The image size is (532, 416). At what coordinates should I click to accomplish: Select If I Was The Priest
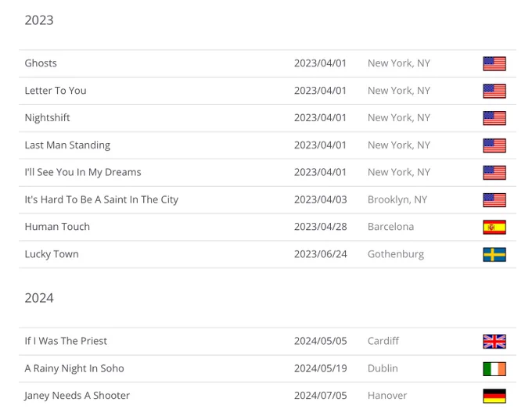coord(66,341)
